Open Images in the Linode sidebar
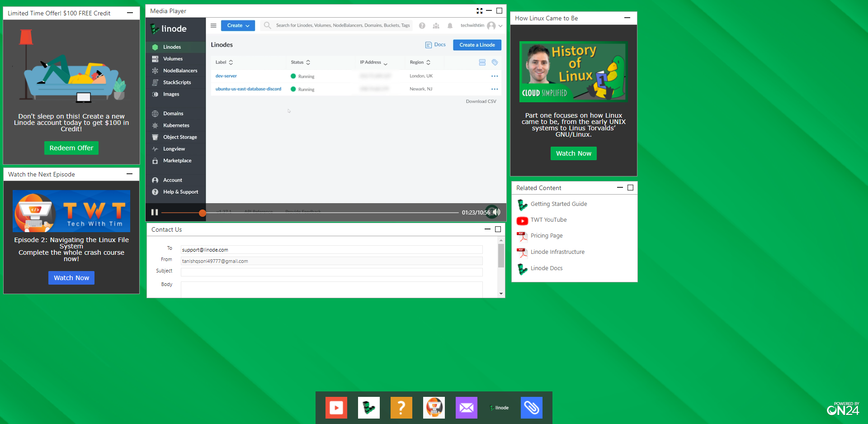The height and width of the screenshot is (424, 868). pos(175,94)
